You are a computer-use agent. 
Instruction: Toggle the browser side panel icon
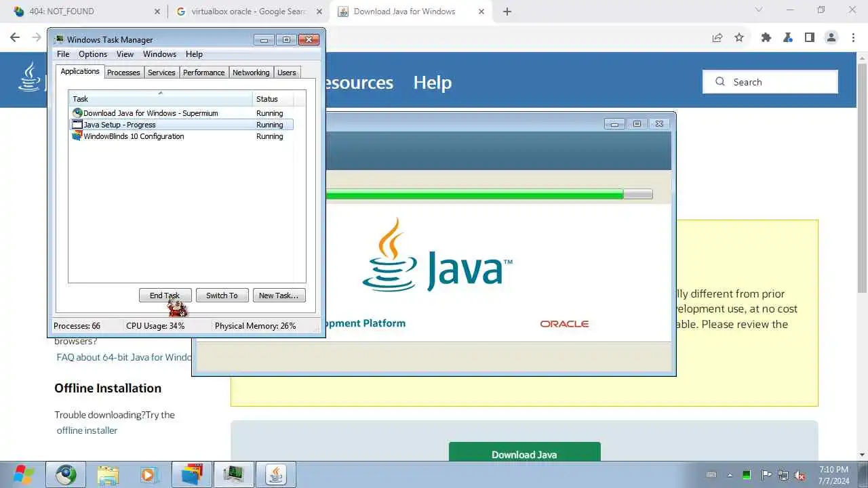coord(810,38)
